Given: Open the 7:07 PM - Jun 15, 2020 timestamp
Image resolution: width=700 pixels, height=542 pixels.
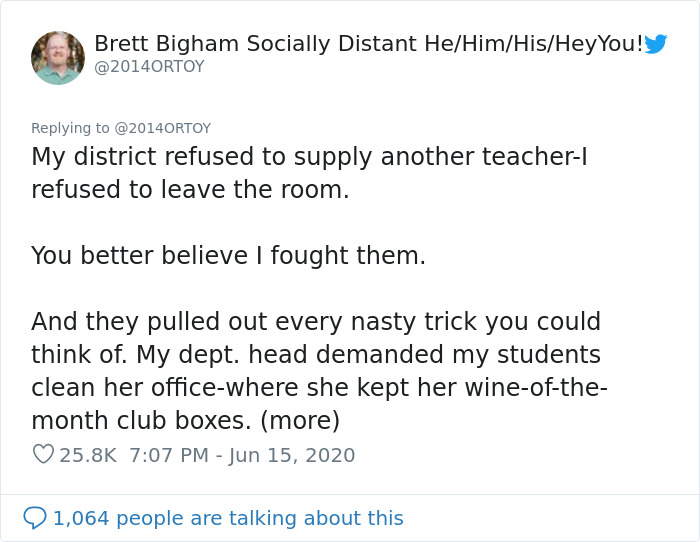Looking at the screenshot, I should tap(242, 455).
